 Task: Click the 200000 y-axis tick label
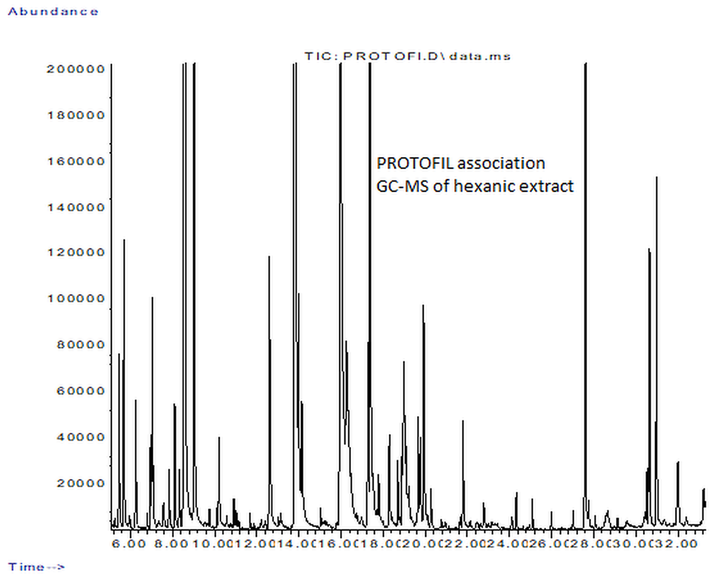[76, 69]
